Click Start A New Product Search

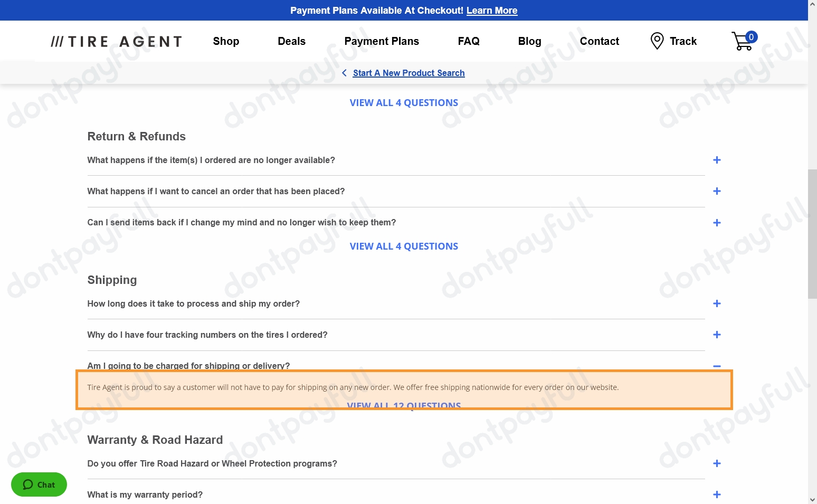point(408,73)
